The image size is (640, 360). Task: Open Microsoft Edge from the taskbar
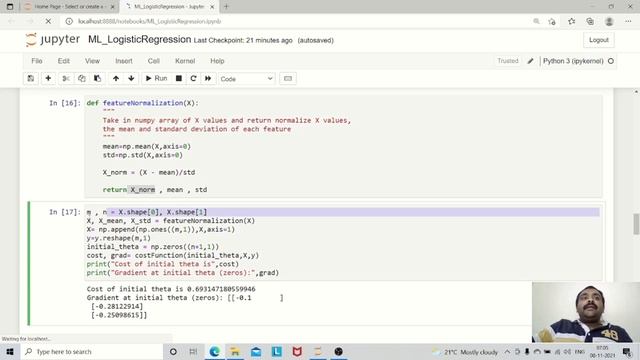coord(215,351)
